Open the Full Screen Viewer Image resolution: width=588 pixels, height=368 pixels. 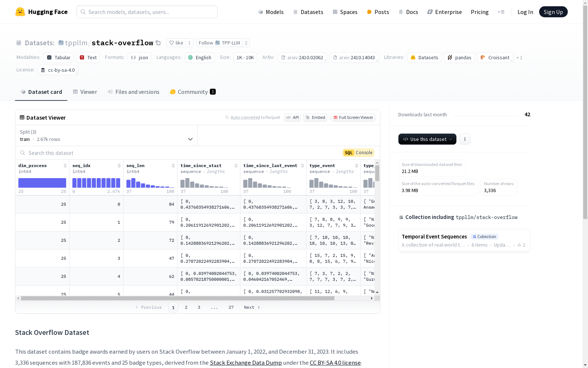tap(352, 117)
